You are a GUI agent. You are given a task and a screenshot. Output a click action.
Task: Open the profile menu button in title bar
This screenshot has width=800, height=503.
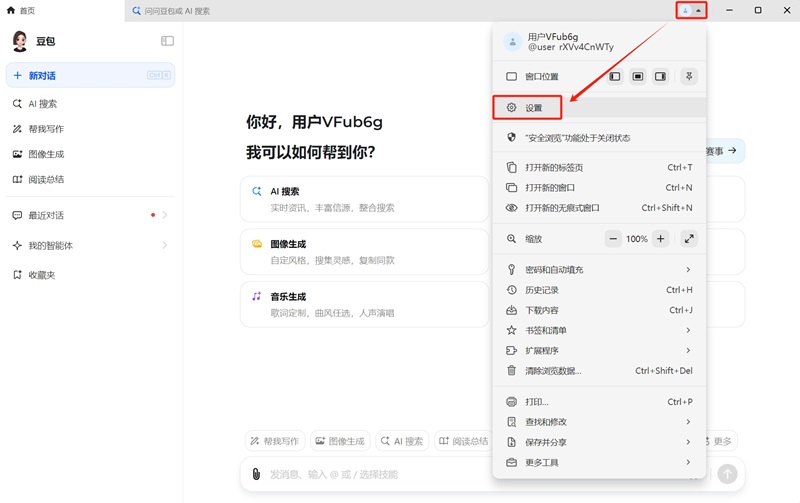coord(691,10)
